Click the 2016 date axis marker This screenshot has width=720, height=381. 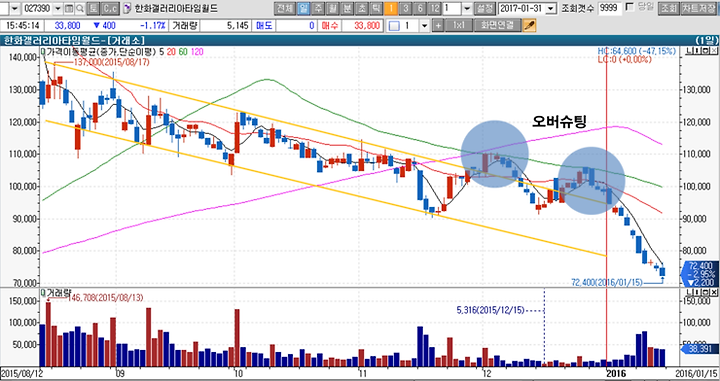615,373
